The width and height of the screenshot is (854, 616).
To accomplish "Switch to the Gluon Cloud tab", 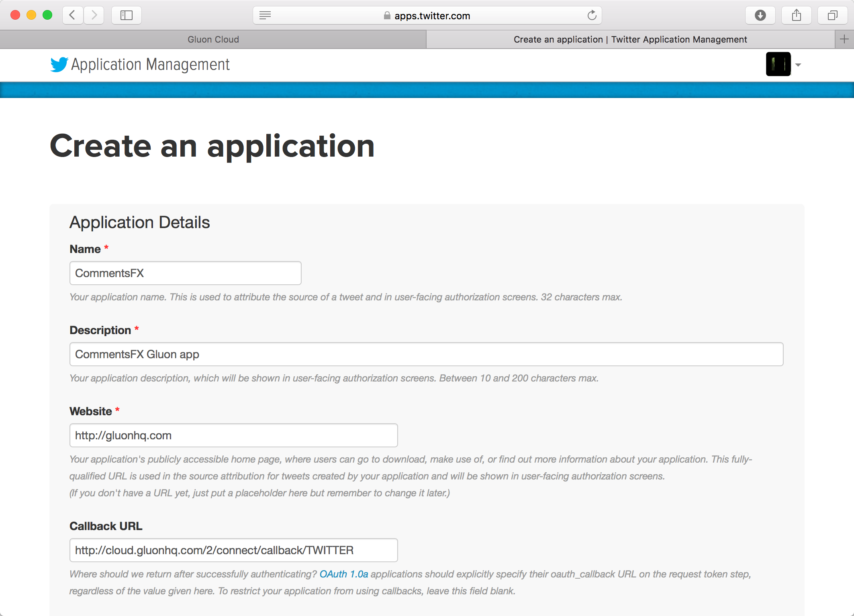I will point(213,39).
